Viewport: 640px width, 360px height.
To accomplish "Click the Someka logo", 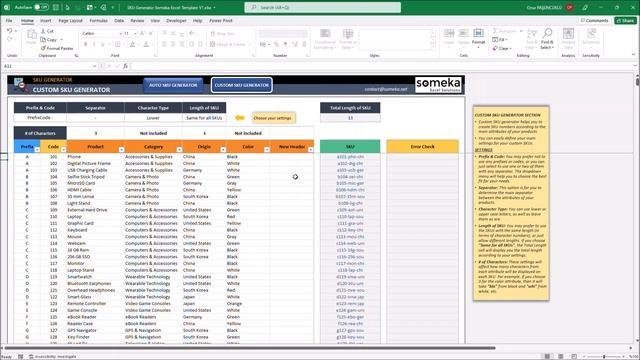I will point(438,84).
